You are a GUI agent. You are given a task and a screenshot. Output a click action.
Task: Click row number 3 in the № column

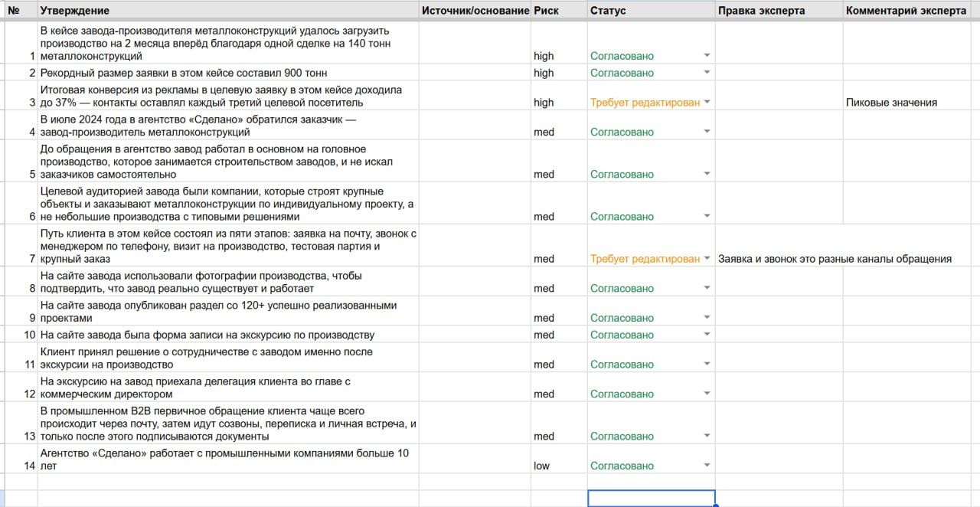coord(32,103)
